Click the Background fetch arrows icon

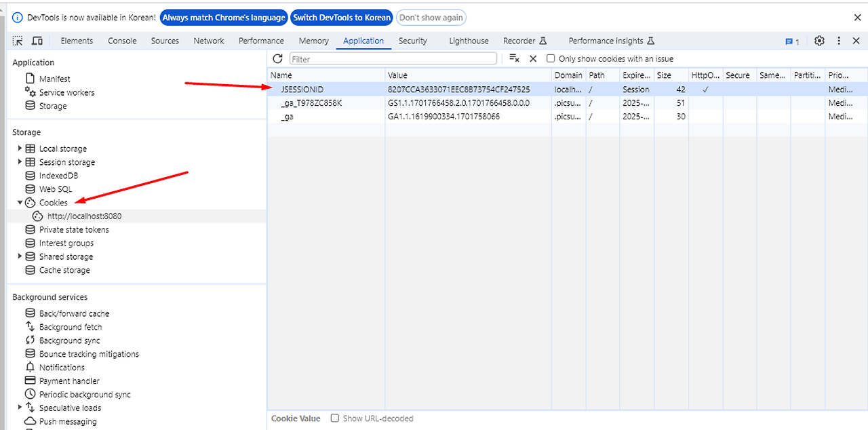click(30, 327)
